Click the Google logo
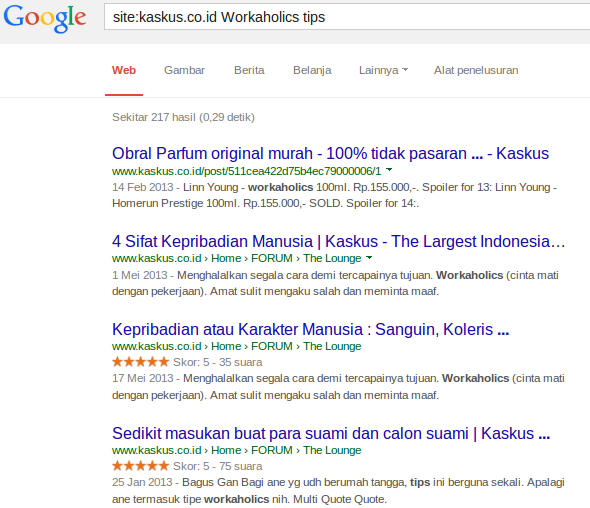 point(45,18)
